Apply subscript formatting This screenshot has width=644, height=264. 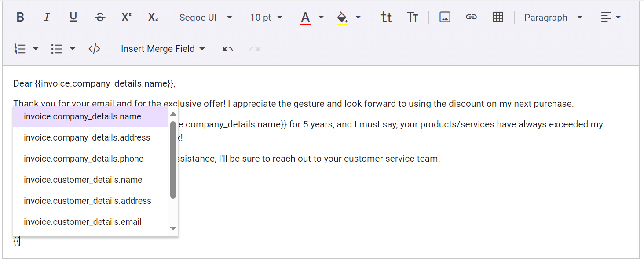click(153, 18)
